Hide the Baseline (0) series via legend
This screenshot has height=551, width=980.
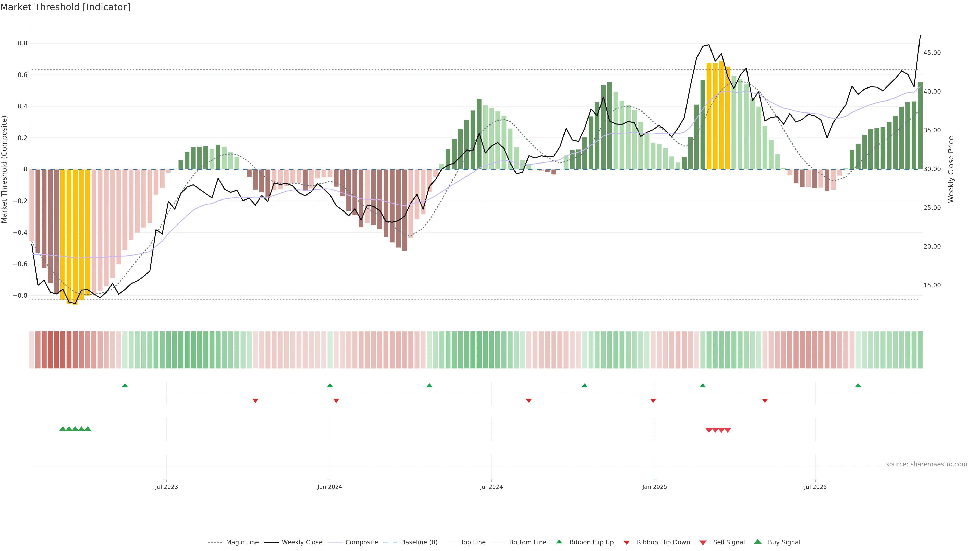419,542
